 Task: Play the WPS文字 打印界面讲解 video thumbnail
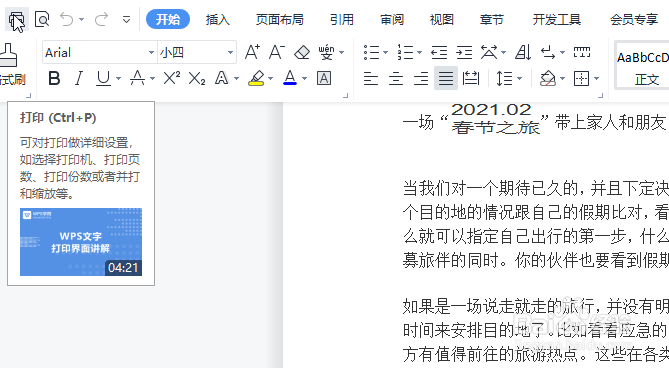81,242
